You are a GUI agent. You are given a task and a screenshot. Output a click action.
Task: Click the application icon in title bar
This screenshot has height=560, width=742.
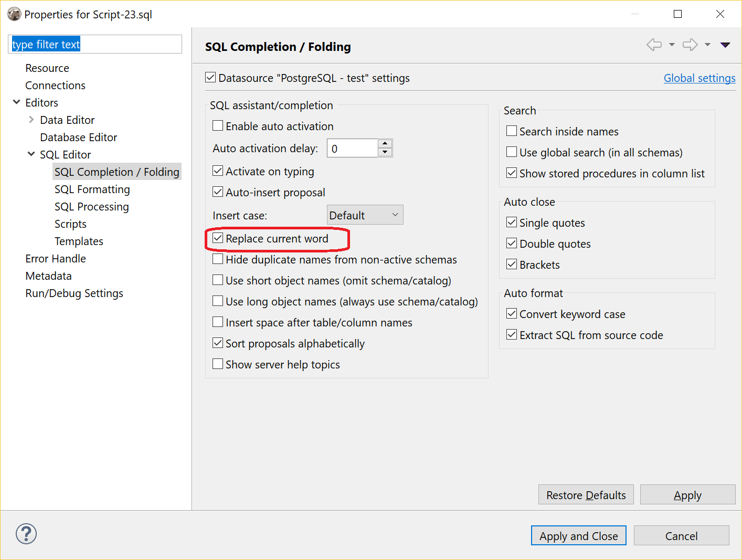14,14
